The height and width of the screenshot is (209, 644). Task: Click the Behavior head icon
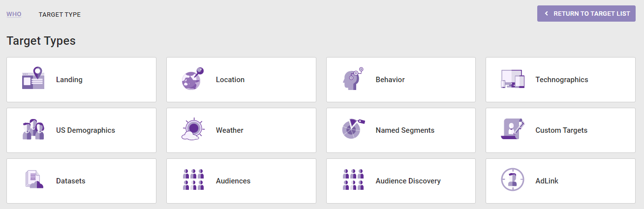tap(353, 79)
